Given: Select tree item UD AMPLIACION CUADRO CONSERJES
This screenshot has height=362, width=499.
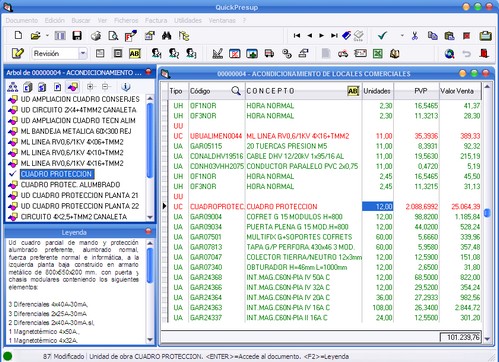Looking at the screenshot, I should point(80,99).
